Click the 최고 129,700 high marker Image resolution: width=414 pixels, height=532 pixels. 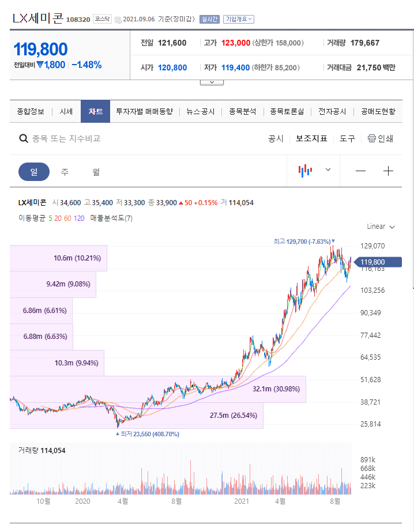click(x=304, y=242)
